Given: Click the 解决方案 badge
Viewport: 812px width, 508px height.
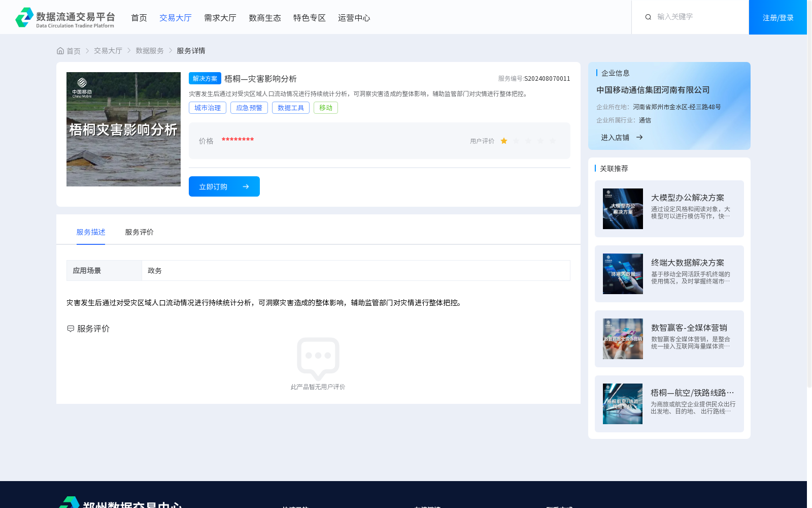Looking at the screenshot, I should 205,78.
